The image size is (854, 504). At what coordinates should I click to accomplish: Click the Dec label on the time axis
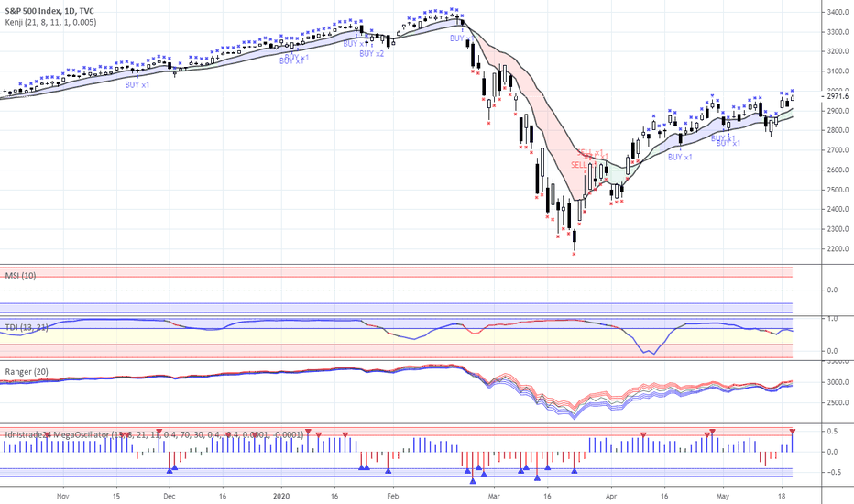pyautogui.click(x=170, y=497)
